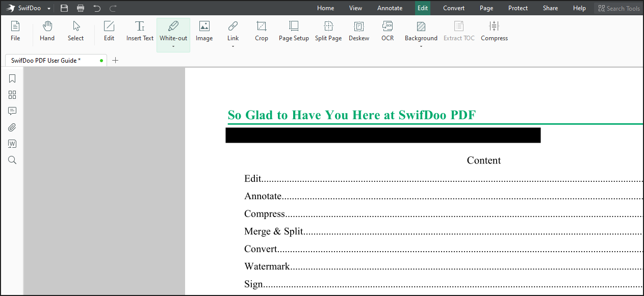Open the Help tab
Image resolution: width=644 pixels, height=296 pixels.
579,8
